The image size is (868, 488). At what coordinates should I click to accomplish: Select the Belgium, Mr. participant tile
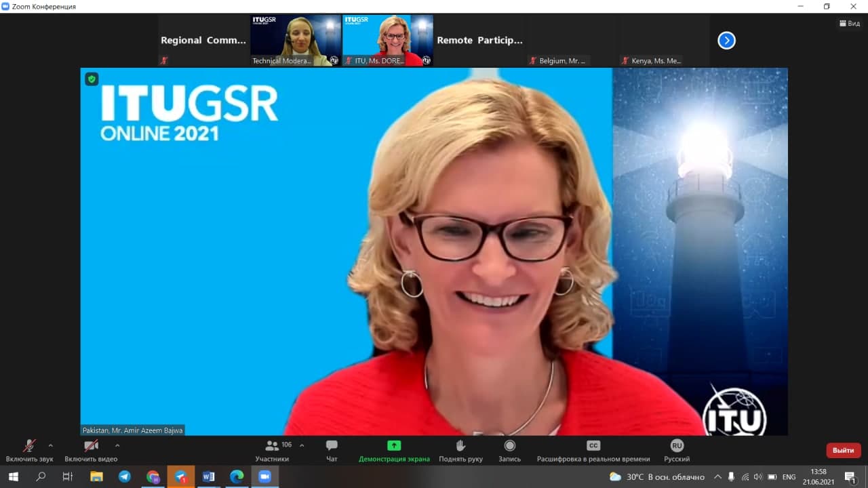click(571, 41)
